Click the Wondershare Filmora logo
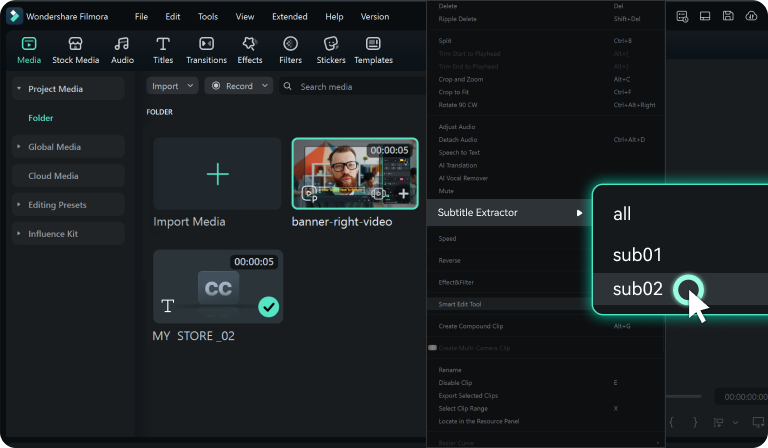Image resolution: width=768 pixels, height=448 pixels. coord(14,16)
